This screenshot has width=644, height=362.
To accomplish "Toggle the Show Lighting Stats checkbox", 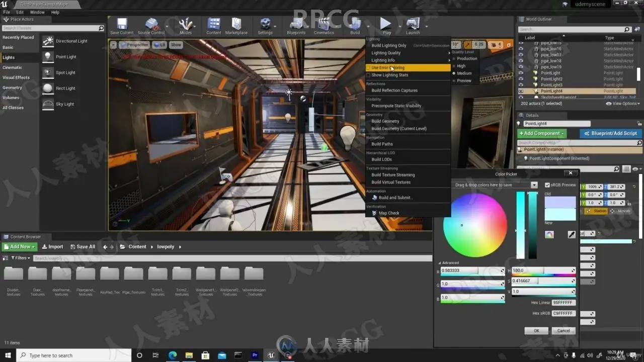I will pyautogui.click(x=368, y=75).
